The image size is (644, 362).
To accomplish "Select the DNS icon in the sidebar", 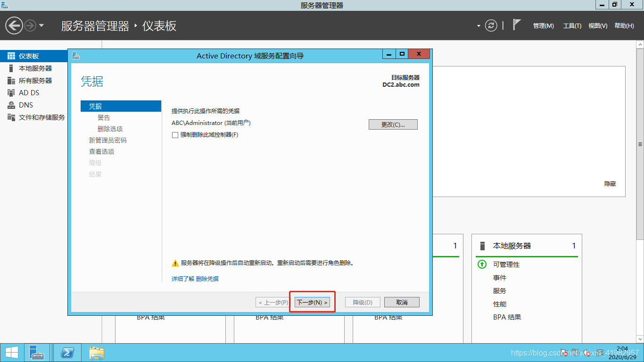I will pyautogui.click(x=11, y=105).
